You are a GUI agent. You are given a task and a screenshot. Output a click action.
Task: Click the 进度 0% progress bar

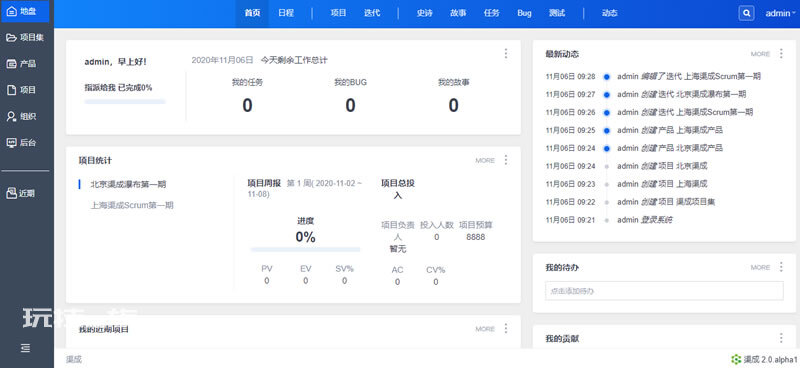tap(305, 250)
